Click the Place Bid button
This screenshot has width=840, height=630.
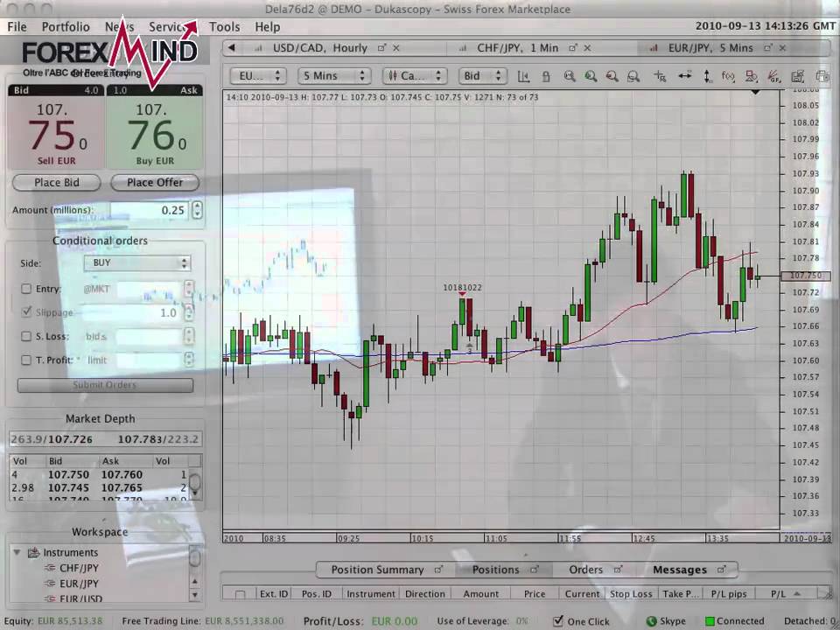(56, 183)
